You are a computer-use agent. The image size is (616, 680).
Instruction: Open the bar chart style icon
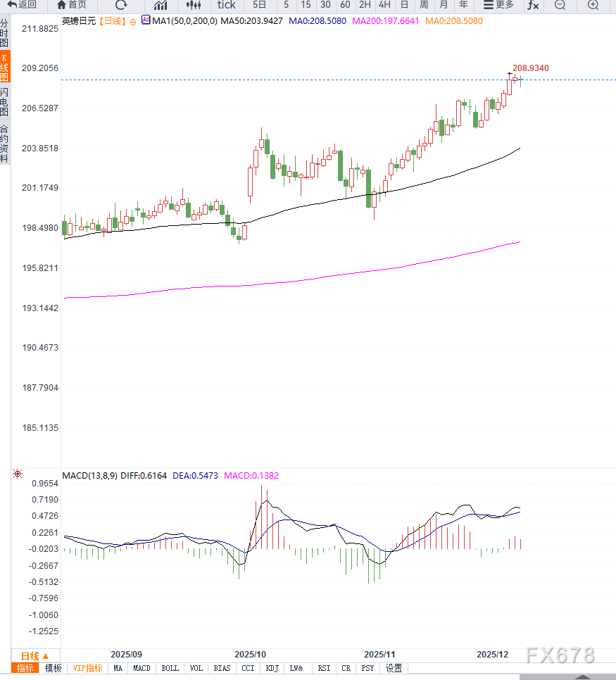point(161,5)
